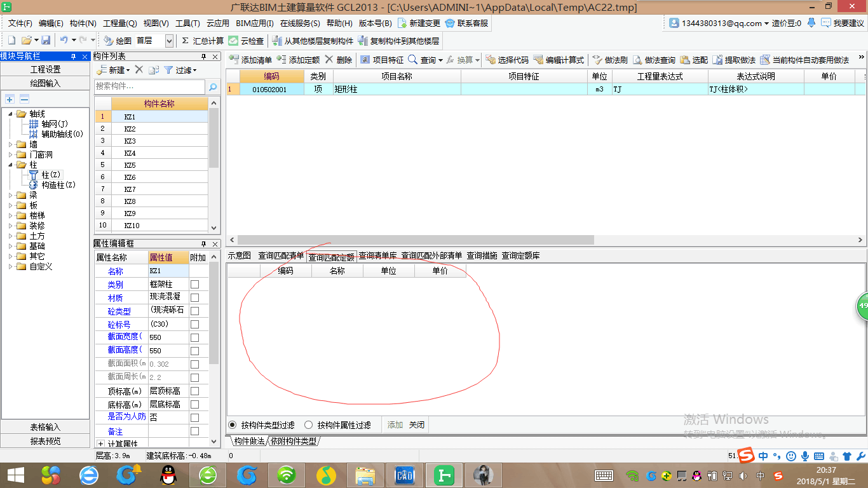
Task: Toggle 附加 checkbox for 材质 row
Action: (x=195, y=297)
